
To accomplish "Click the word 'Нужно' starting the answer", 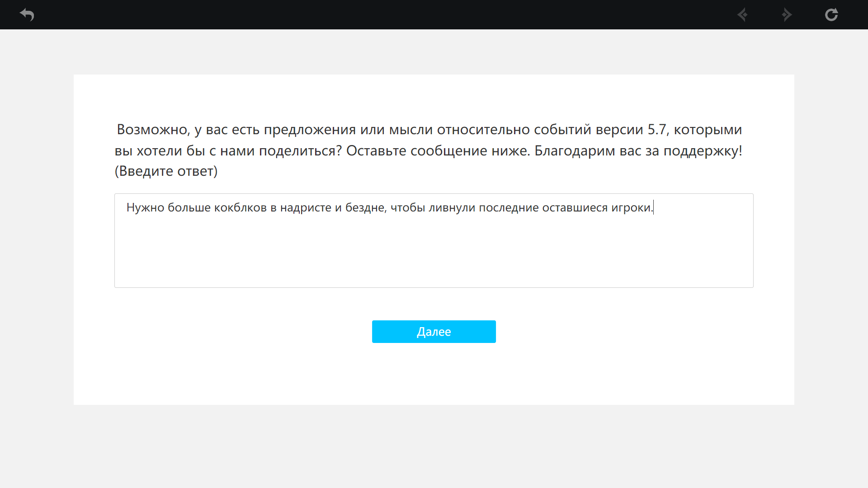I will click(145, 207).
